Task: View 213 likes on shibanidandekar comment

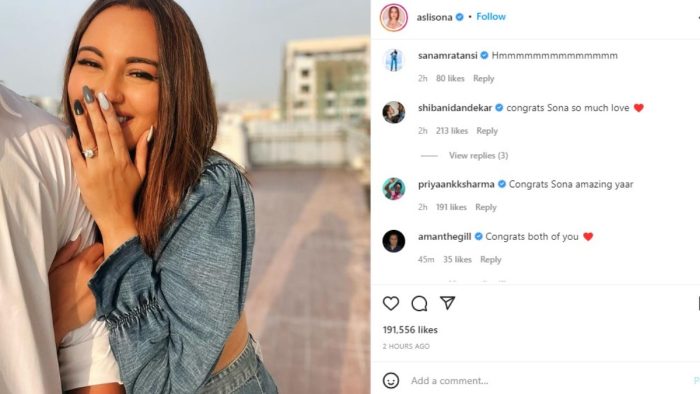Action: [x=452, y=131]
